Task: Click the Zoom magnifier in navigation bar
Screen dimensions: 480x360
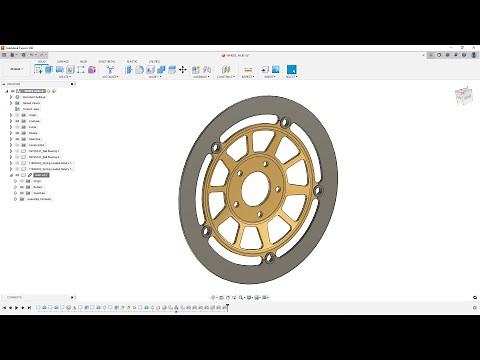Action: click(x=241, y=297)
